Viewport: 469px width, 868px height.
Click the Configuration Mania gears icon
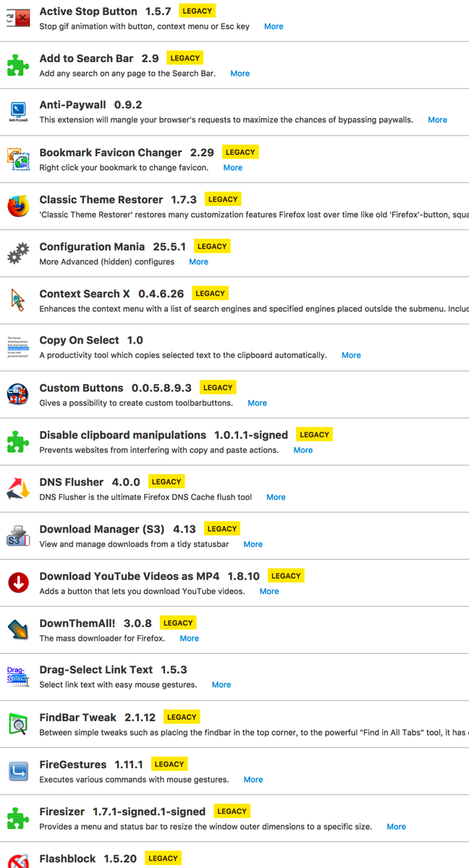pos(17,254)
